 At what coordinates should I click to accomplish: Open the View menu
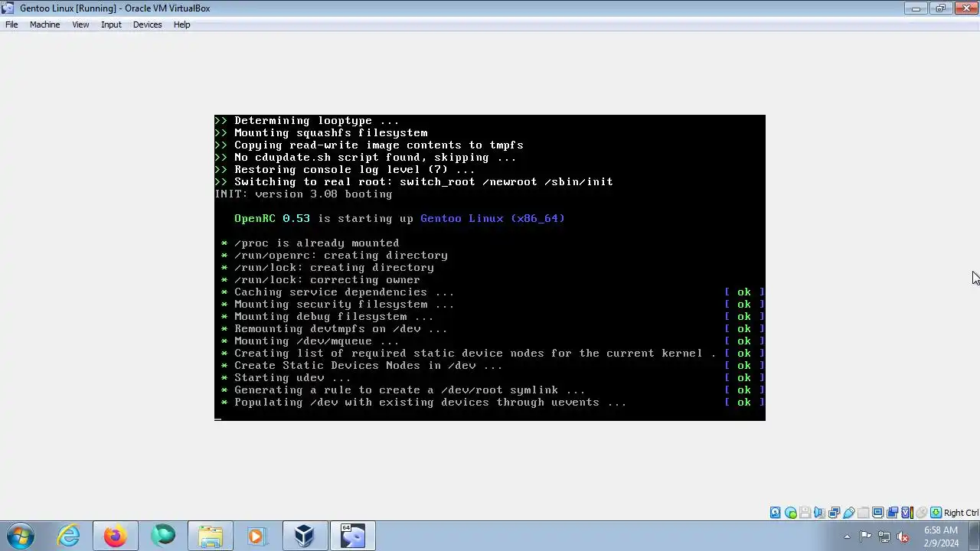point(80,24)
